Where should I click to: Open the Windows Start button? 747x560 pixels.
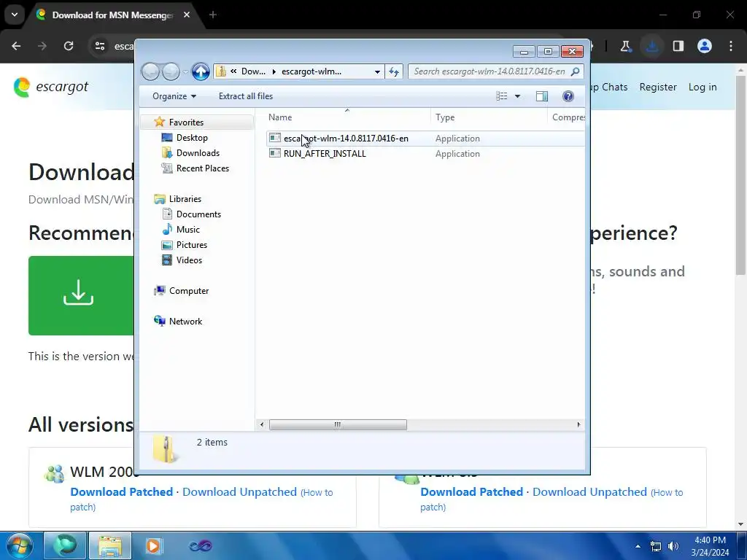tap(20, 545)
